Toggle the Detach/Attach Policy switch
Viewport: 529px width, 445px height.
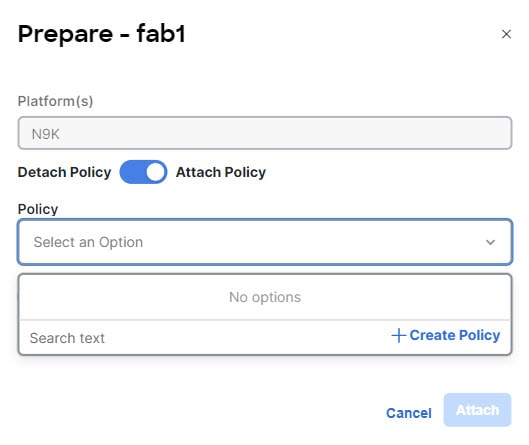click(143, 172)
